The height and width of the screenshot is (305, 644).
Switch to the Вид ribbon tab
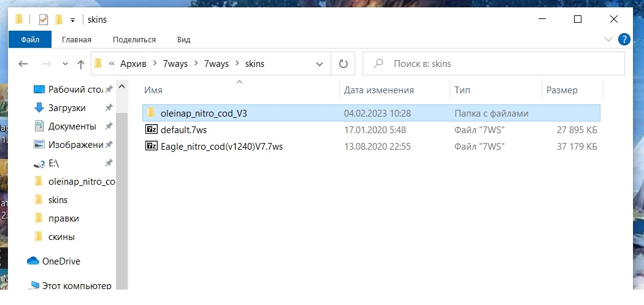coord(183,40)
